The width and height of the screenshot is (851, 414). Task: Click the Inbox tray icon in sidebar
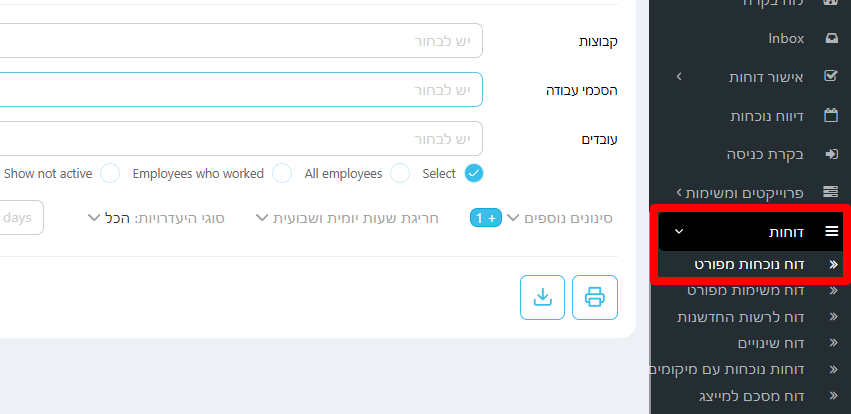(830, 39)
